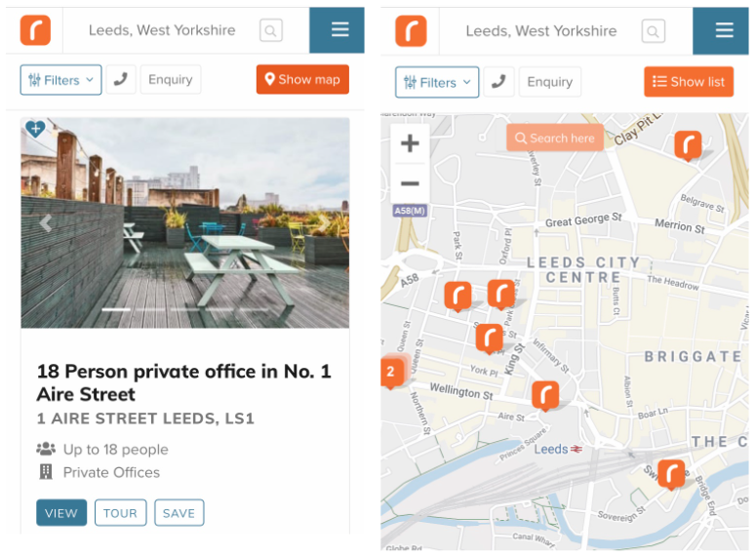Save listing with heart plus icon on photo
The height and width of the screenshot is (558, 756).
pyautogui.click(x=35, y=129)
